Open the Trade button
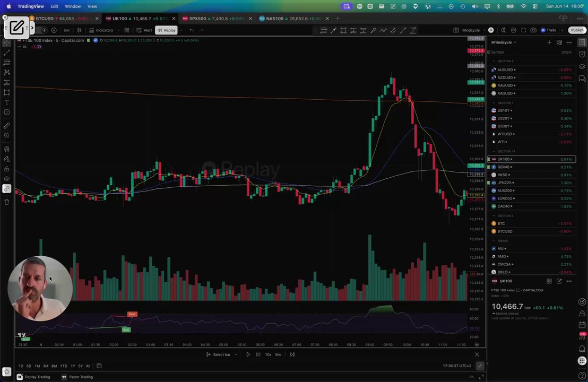Viewport: 588px width, 382px height. click(549, 30)
